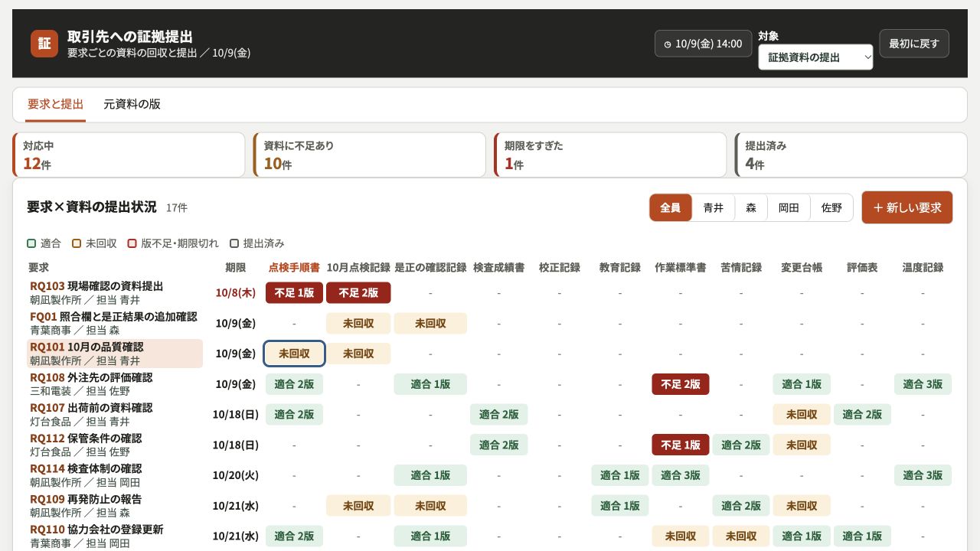Select the highlighted RQ101 10月の品質確認 row
This screenshot has width=980, height=551.
115,354
